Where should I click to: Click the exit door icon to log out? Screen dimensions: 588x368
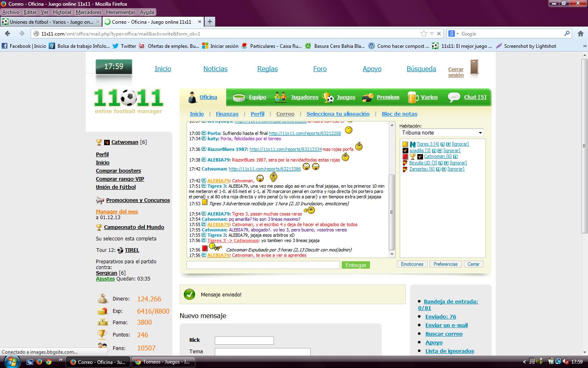(474, 67)
